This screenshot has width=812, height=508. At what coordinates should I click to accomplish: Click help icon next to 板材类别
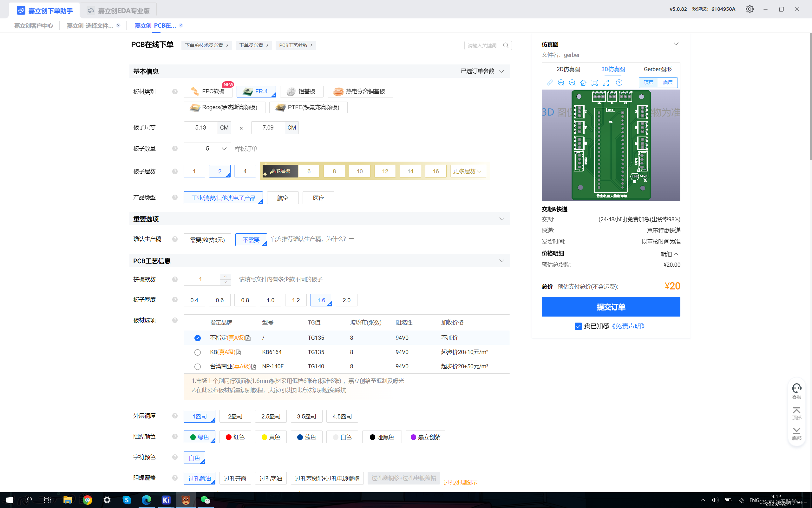click(175, 91)
